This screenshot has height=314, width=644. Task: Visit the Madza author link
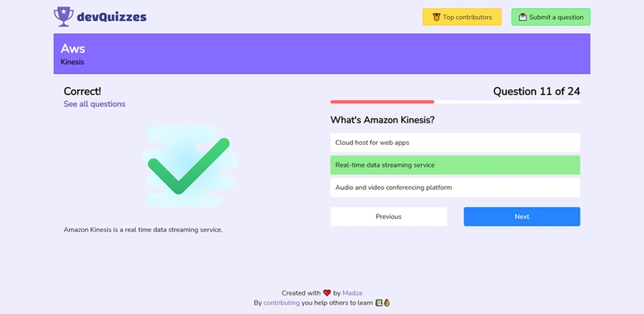pyautogui.click(x=352, y=293)
